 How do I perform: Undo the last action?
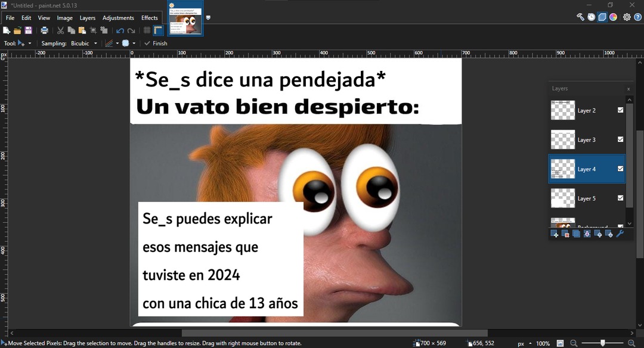click(120, 30)
